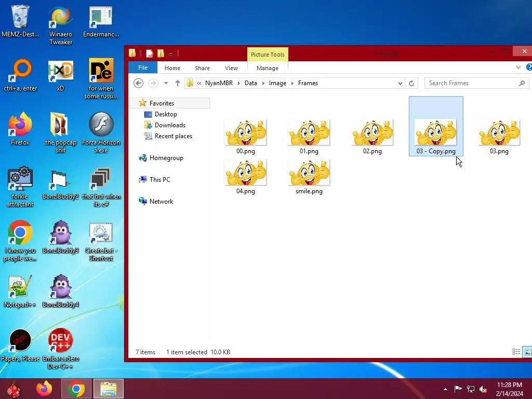Expand the address bar history dropdown
The height and width of the screenshot is (399, 532).
coord(400,83)
